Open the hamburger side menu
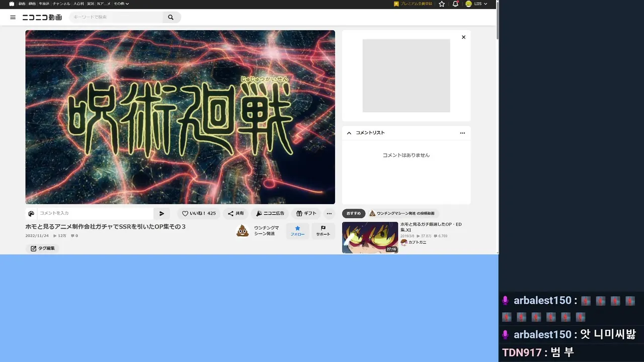 (13, 17)
